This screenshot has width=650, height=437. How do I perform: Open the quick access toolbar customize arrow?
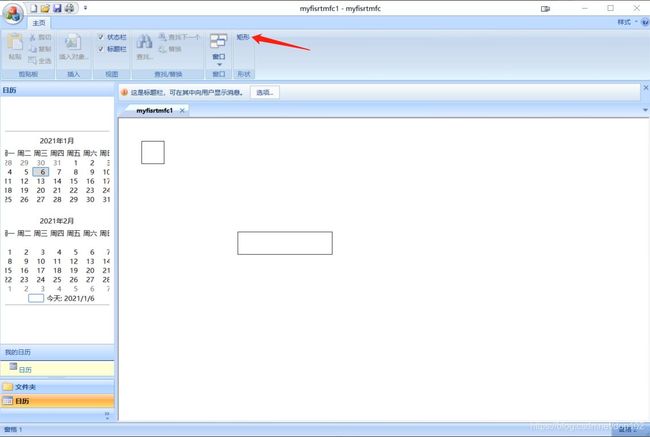85,8
